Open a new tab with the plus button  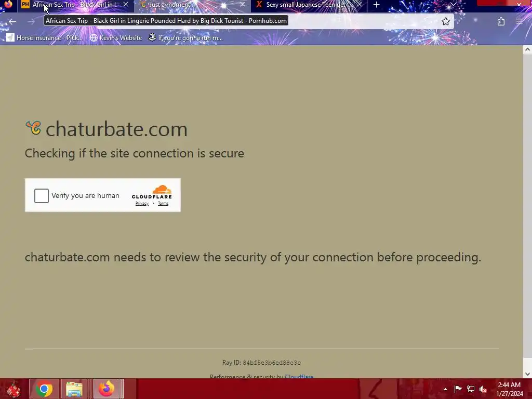376,5
